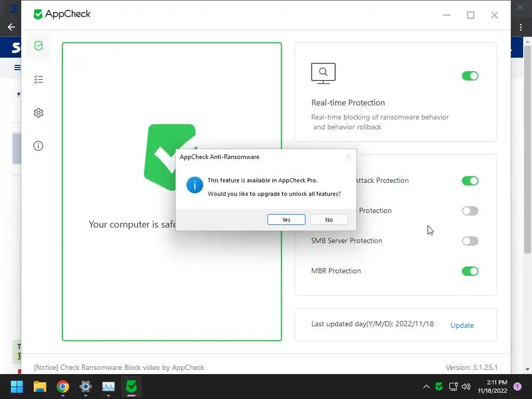Viewport: 532px width, 399px height.
Task: Open the checklist logs sidebar icon
Action: point(38,79)
